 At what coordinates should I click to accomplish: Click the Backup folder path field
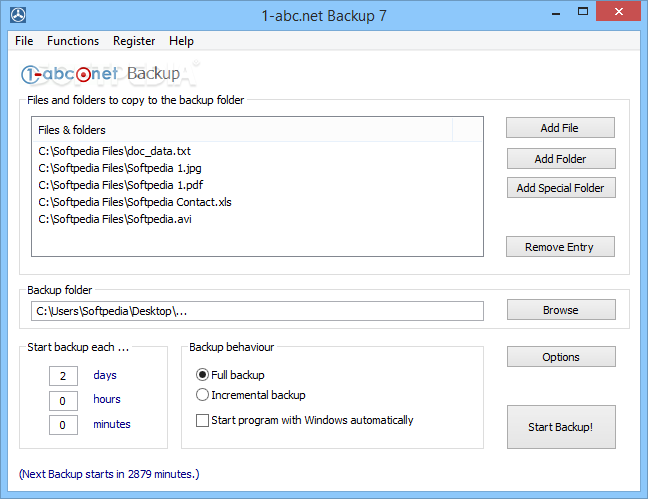[x=257, y=311]
